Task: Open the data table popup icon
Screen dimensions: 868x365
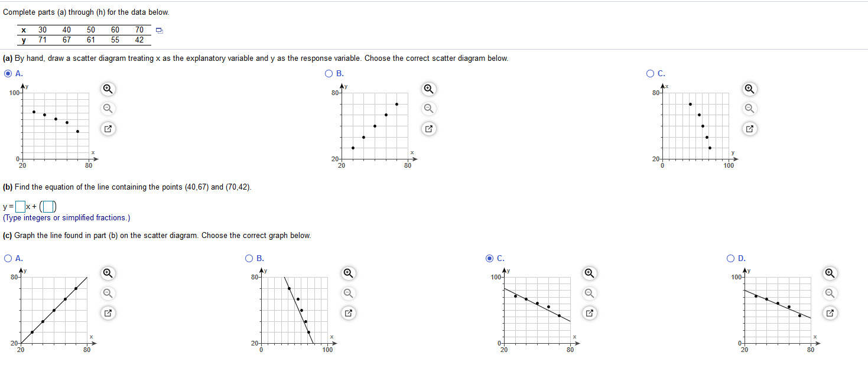Action: coord(159,31)
